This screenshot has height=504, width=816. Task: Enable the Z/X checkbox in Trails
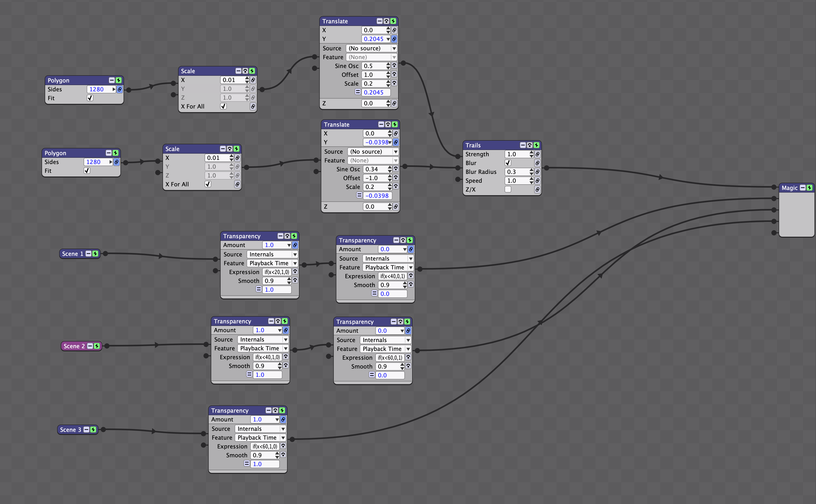[x=508, y=189]
